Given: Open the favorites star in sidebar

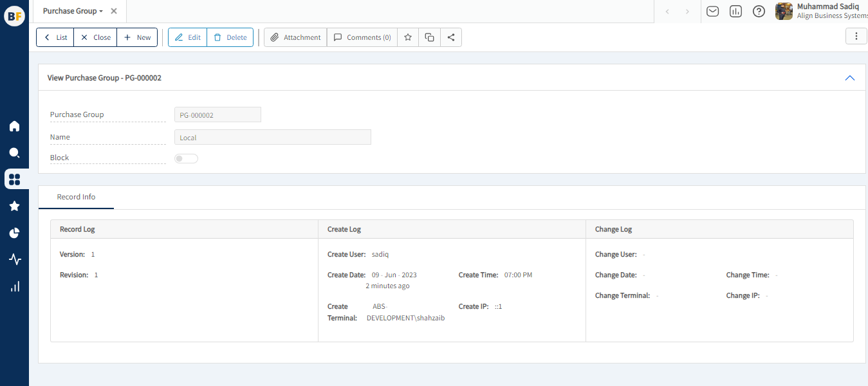Looking at the screenshot, I should click(14, 206).
